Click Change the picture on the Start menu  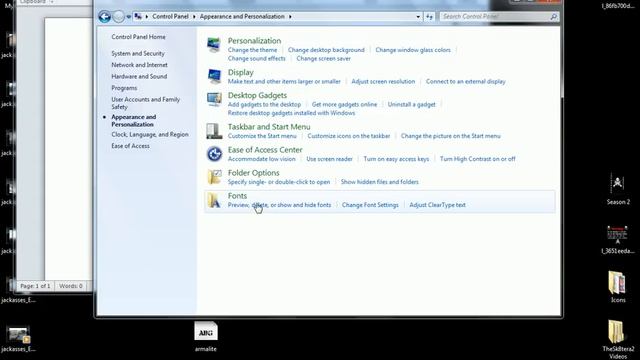pyautogui.click(x=451, y=136)
